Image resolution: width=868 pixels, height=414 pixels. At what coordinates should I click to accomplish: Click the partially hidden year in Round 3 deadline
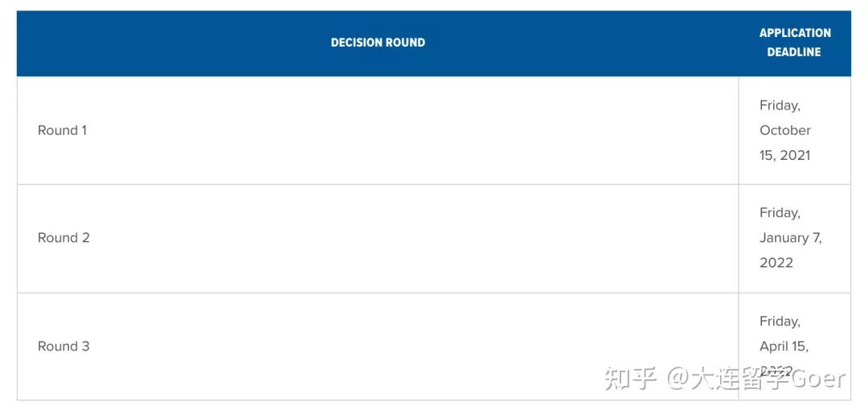click(776, 371)
